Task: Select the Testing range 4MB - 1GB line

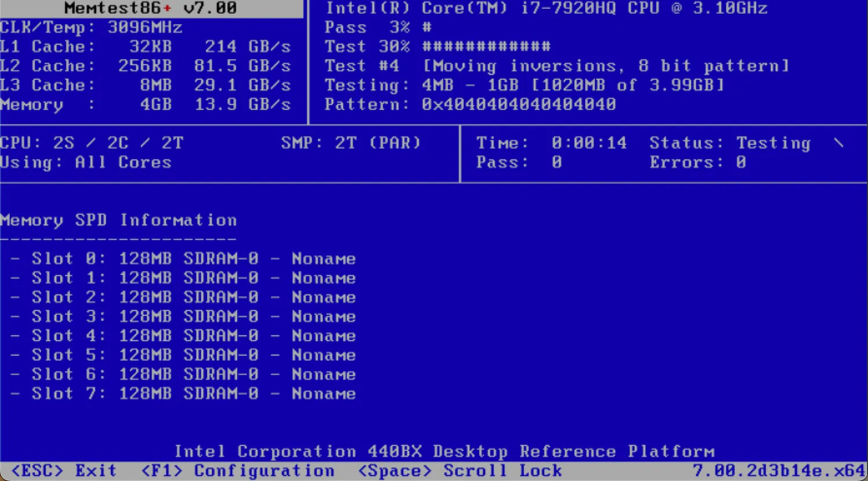Action: tap(525, 85)
